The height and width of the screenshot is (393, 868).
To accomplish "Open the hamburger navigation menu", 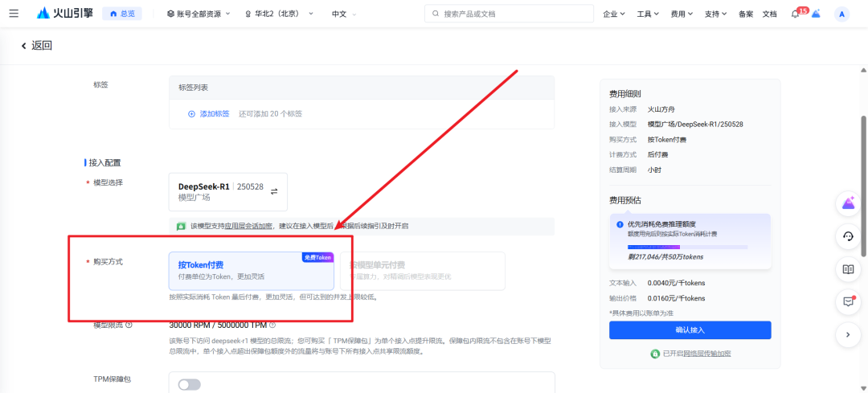I will click(x=14, y=14).
